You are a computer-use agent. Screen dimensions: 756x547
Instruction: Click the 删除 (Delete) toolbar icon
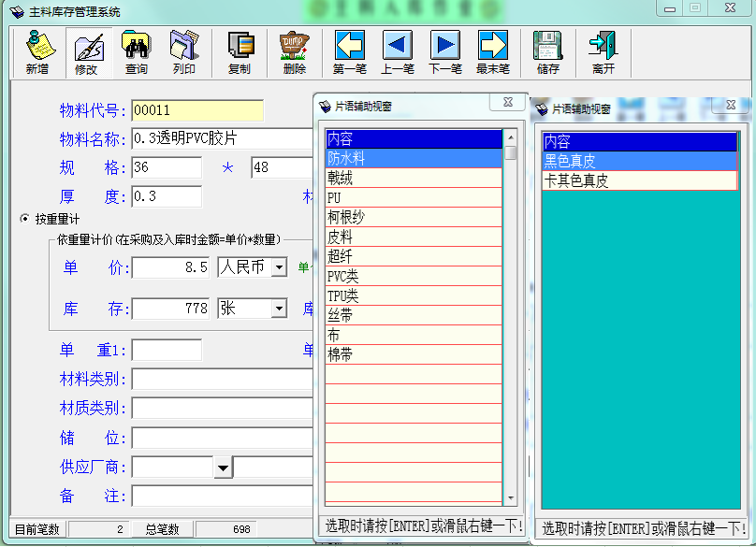[294, 52]
